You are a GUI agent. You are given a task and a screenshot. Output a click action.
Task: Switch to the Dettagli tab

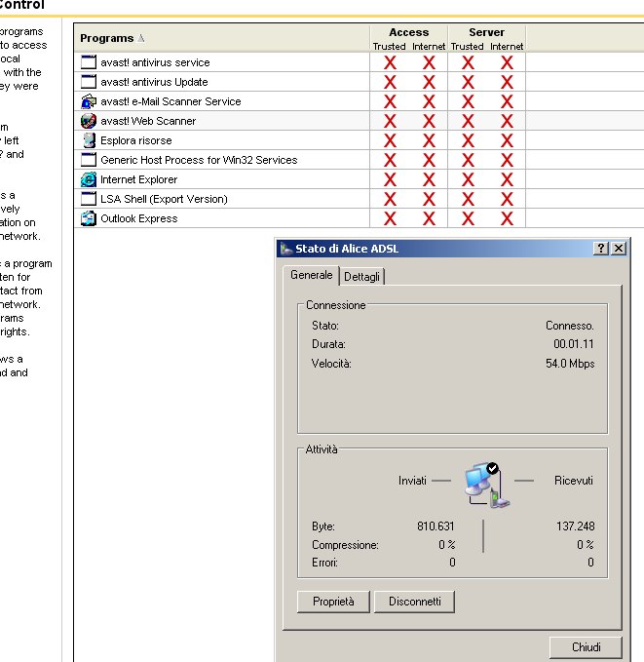[x=362, y=277]
